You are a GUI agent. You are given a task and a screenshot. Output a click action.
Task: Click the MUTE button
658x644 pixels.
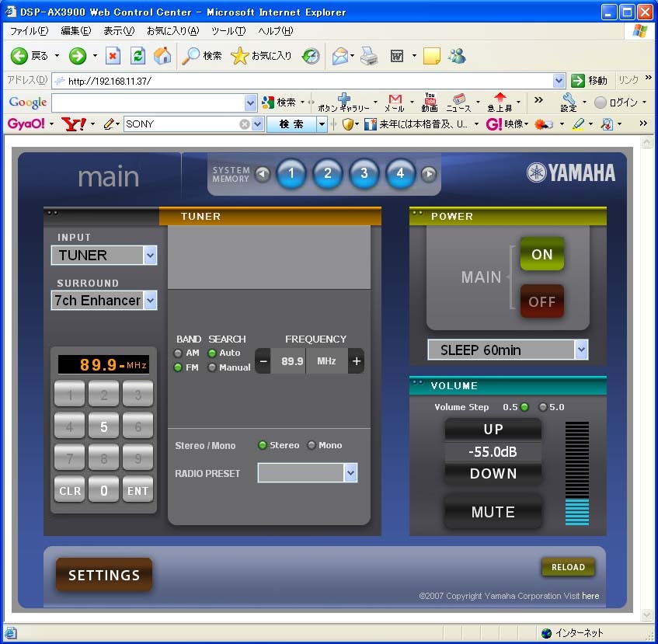[493, 512]
